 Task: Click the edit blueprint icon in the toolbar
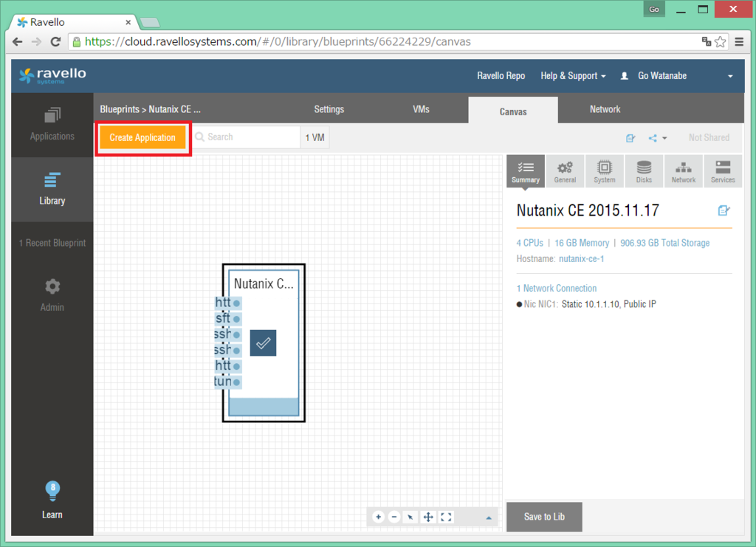630,138
